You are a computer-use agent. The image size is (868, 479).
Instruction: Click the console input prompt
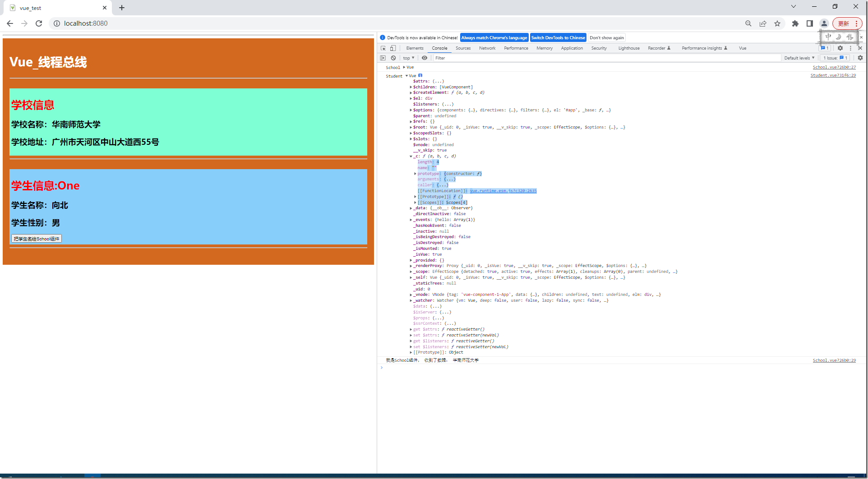pos(622,368)
